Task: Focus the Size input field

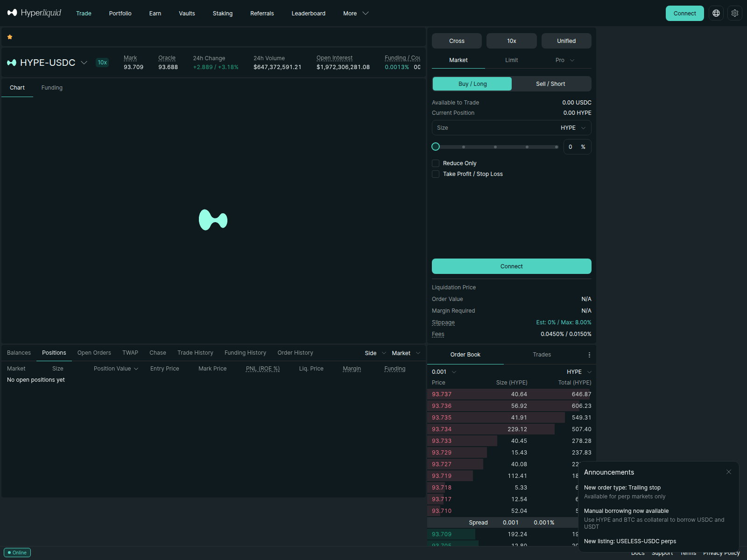Action: [495, 128]
